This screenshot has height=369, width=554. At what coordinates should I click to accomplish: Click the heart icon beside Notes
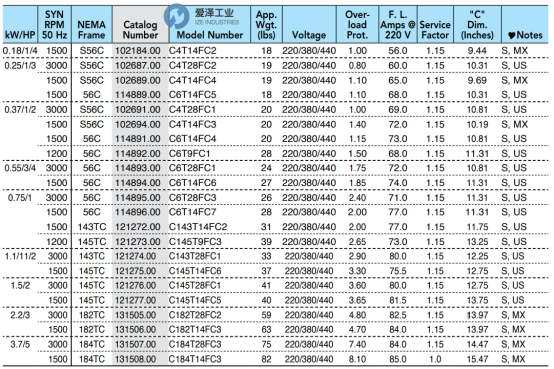point(512,35)
